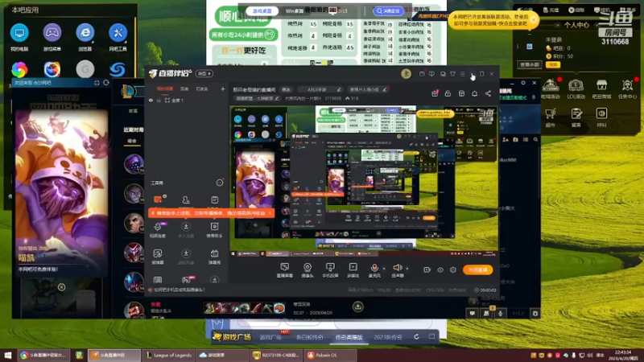Open 吧端活动 icon in right panel
Viewport: 644px width, 362px height.
coord(551,88)
